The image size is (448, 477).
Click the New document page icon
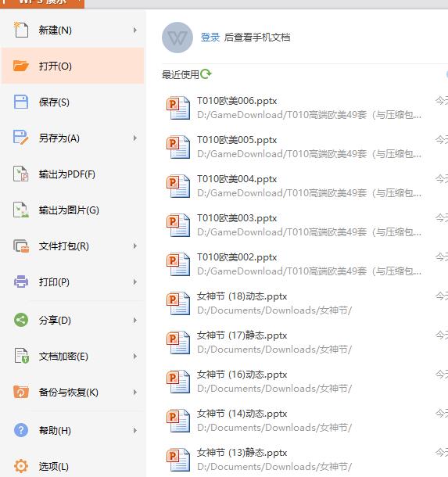(x=21, y=30)
